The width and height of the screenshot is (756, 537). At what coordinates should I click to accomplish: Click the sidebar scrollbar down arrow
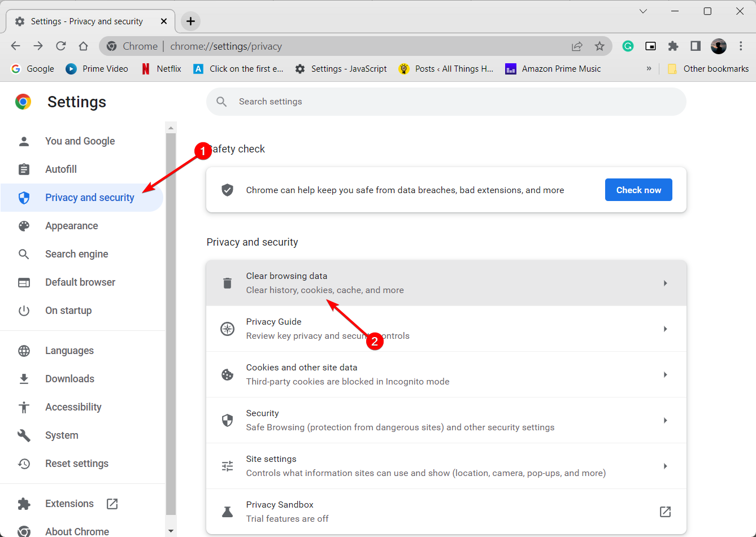[x=171, y=531]
